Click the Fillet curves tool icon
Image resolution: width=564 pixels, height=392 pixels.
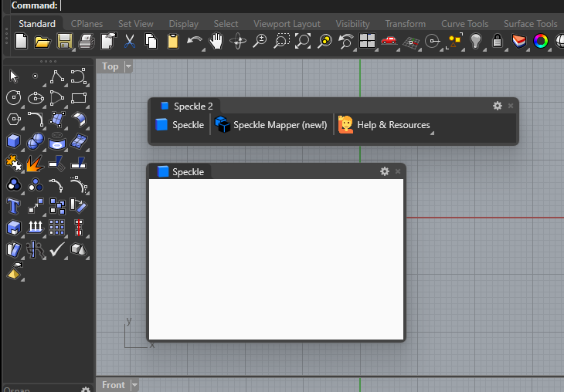(x=36, y=120)
